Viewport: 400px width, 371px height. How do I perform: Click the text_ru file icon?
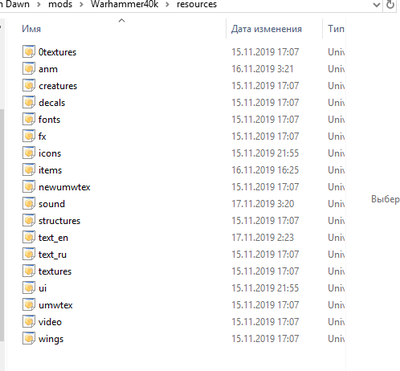(29, 254)
